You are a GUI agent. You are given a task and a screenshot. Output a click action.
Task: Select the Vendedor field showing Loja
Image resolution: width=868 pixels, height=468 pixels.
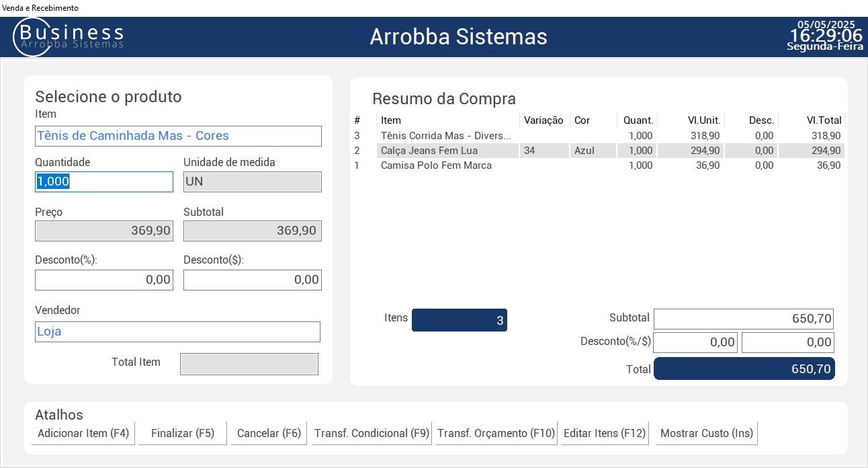click(178, 331)
